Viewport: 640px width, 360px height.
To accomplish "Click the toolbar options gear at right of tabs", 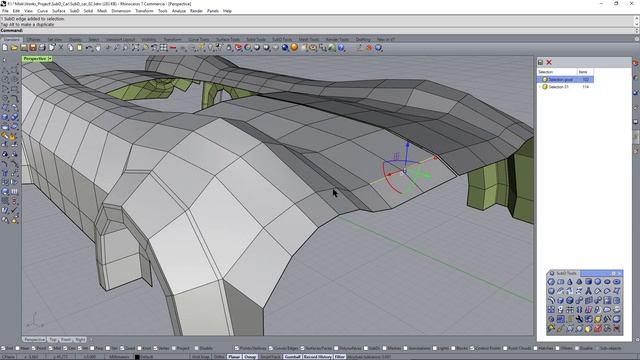I will click(636, 39).
